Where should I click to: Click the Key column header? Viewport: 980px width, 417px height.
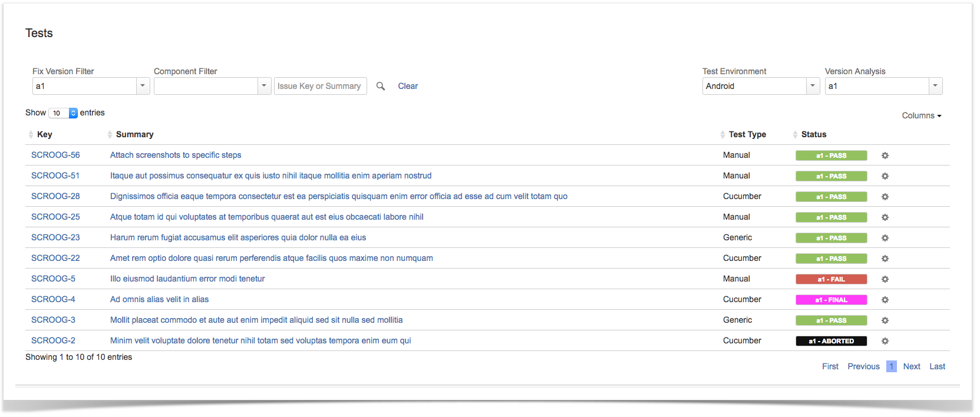[x=45, y=134]
